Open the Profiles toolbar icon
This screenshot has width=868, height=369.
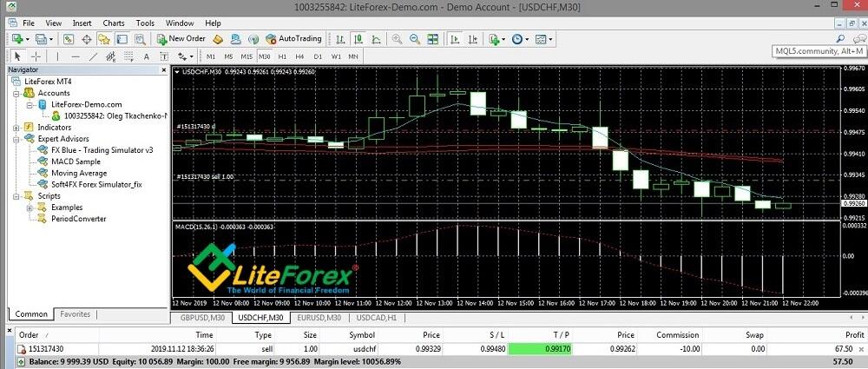(x=42, y=39)
